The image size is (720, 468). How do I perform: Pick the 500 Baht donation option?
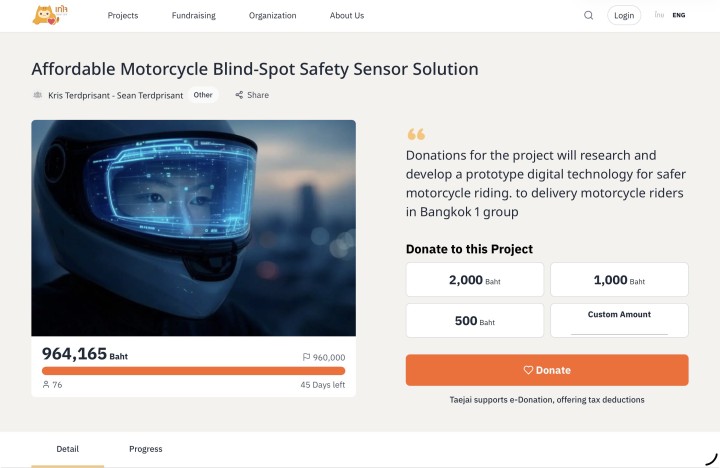475,321
